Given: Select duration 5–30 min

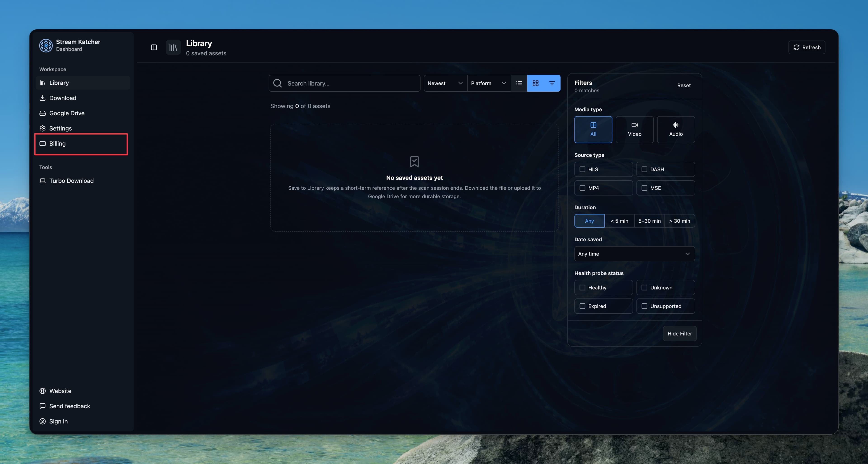Looking at the screenshot, I should (649, 221).
